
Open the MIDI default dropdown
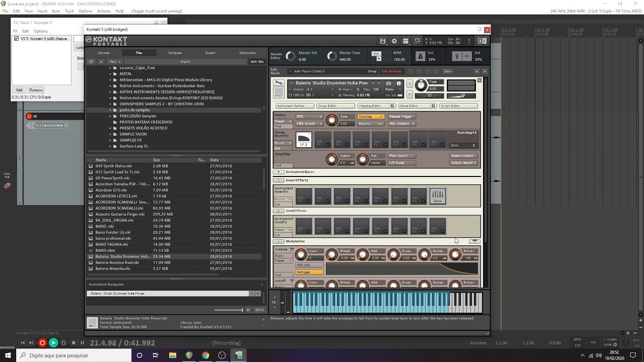click(x=309, y=124)
